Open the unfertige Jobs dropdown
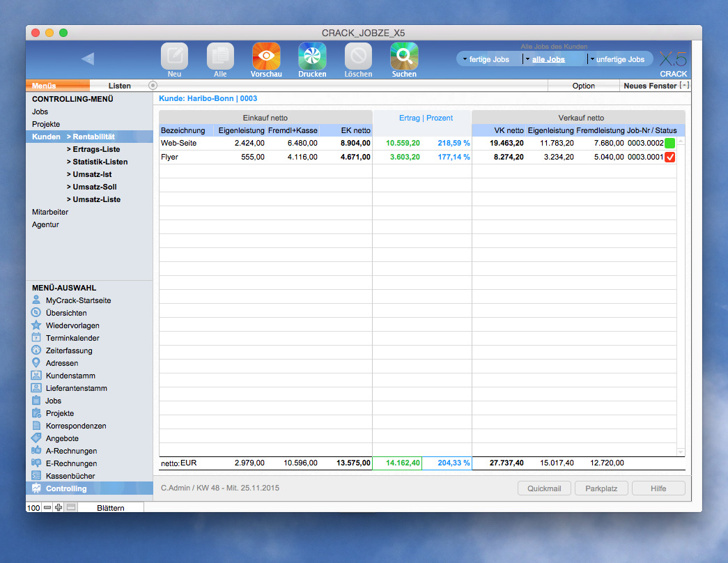The height and width of the screenshot is (563, 728). [619, 60]
